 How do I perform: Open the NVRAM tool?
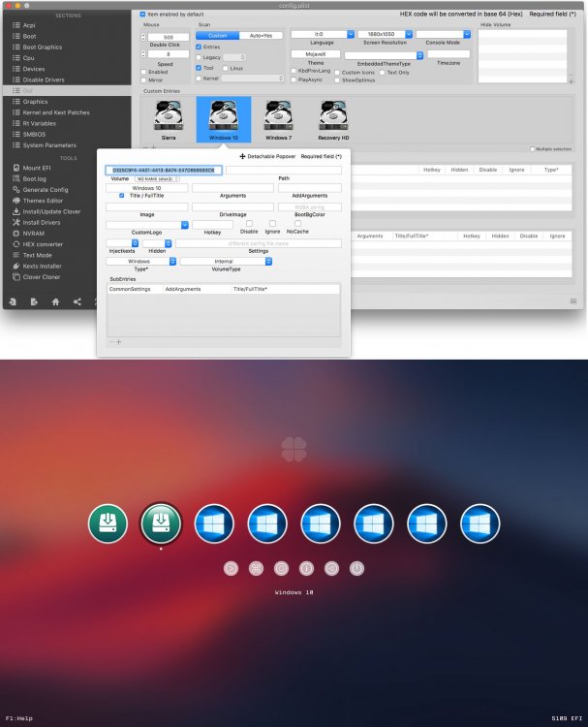[x=33, y=234]
